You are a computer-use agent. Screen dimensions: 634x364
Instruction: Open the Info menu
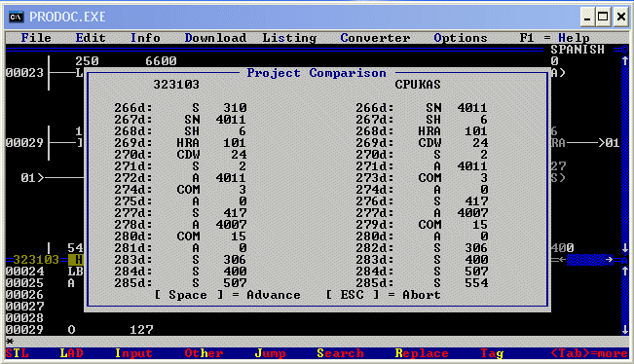[145, 38]
